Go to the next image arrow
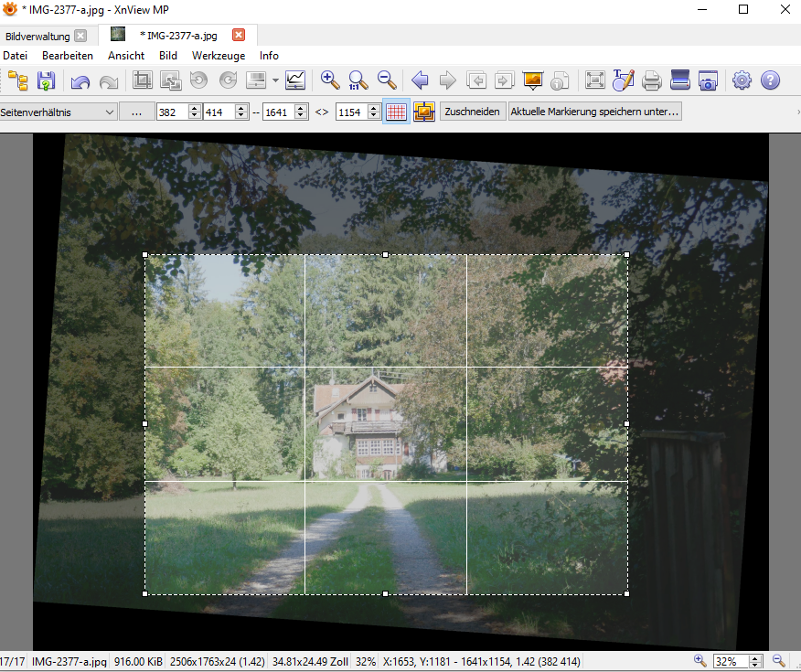 (447, 80)
